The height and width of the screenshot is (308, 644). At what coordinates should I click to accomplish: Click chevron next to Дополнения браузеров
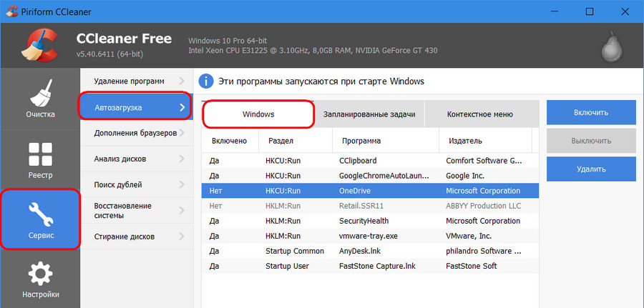click(182, 133)
